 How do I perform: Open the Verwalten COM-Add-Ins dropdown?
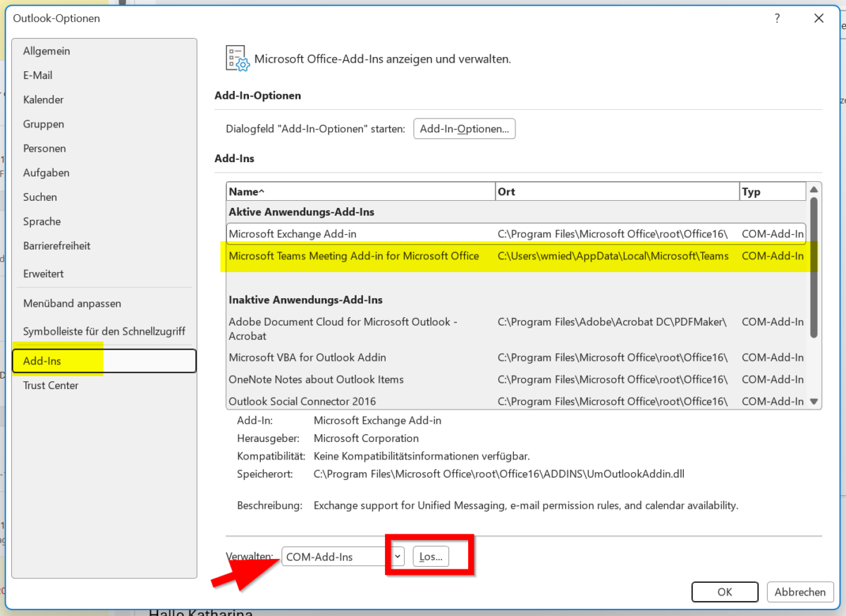click(343, 557)
